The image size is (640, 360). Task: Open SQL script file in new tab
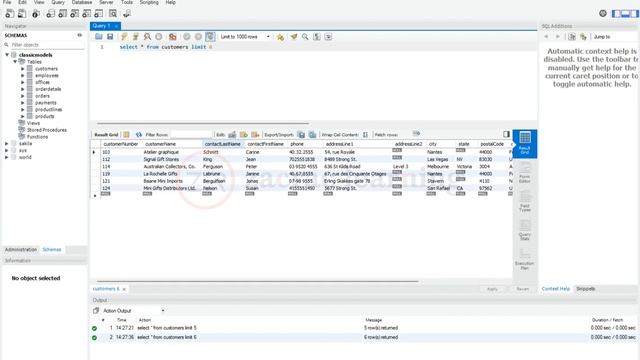click(x=22, y=13)
